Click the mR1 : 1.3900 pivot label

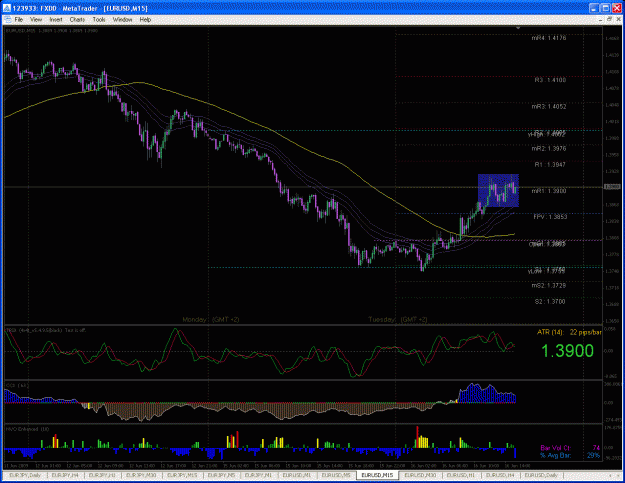click(x=548, y=191)
